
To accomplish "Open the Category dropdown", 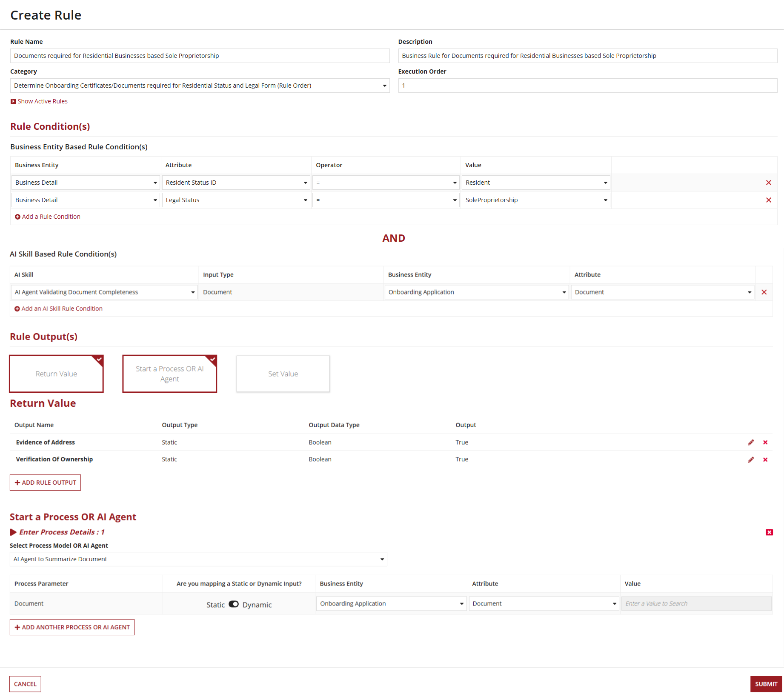I will pos(200,86).
